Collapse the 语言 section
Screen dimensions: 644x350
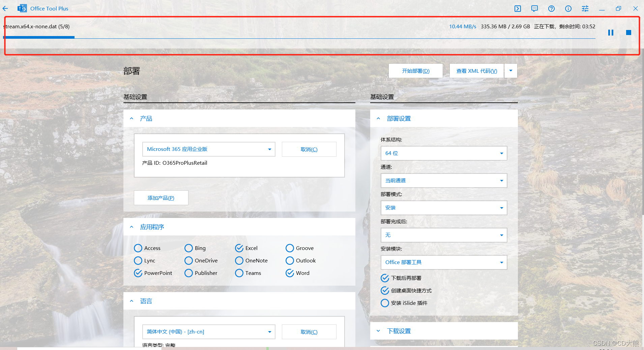(x=131, y=301)
